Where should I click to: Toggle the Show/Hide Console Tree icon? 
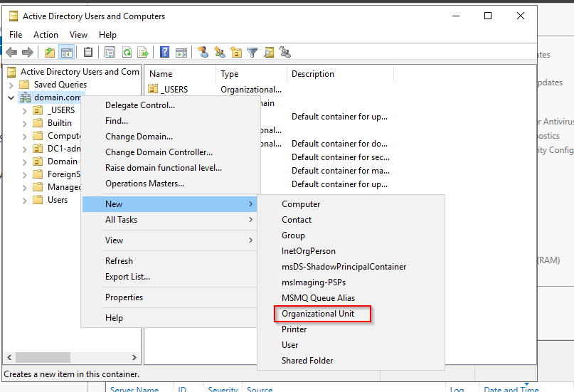point(67,53)
